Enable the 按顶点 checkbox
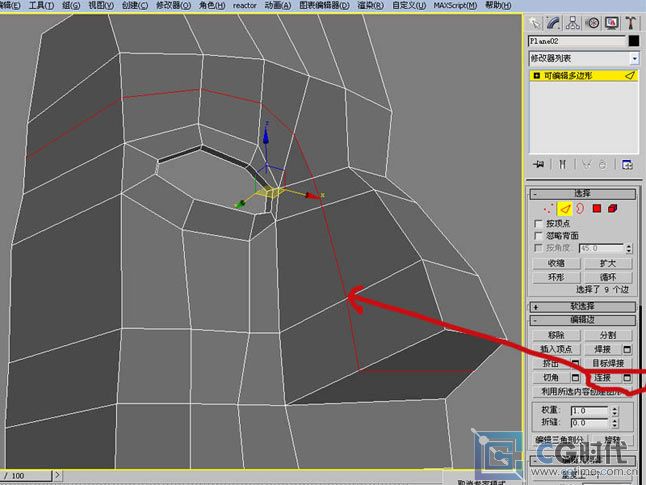Screen dimensions: 646x485 [539, 224]
